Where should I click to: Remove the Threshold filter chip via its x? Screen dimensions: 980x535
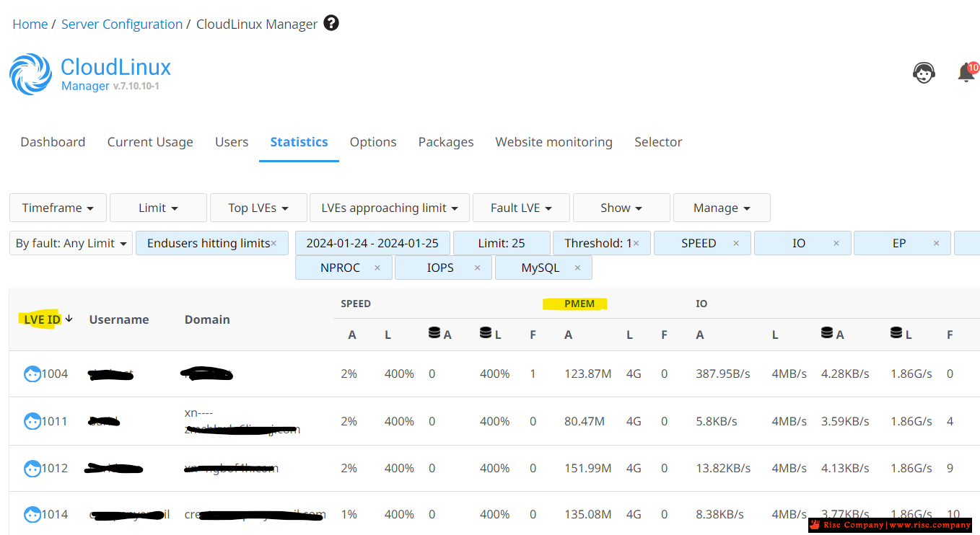pos(636,244)
